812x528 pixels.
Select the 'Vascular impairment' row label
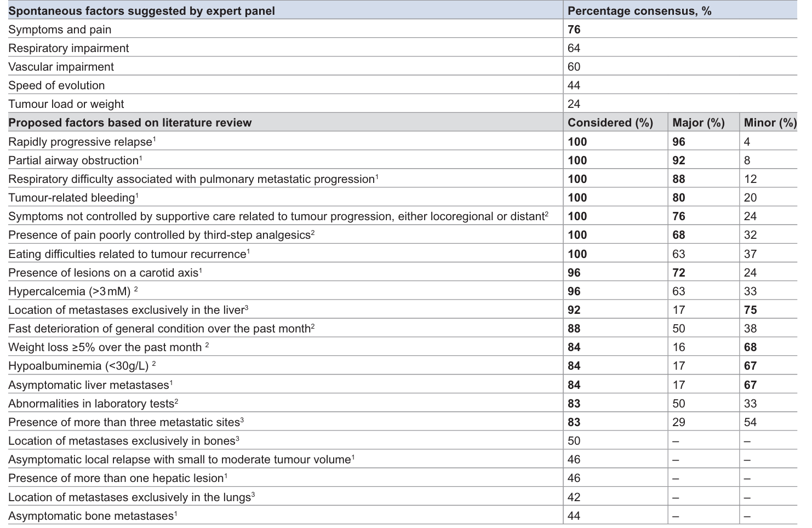(x=61, y=67)
